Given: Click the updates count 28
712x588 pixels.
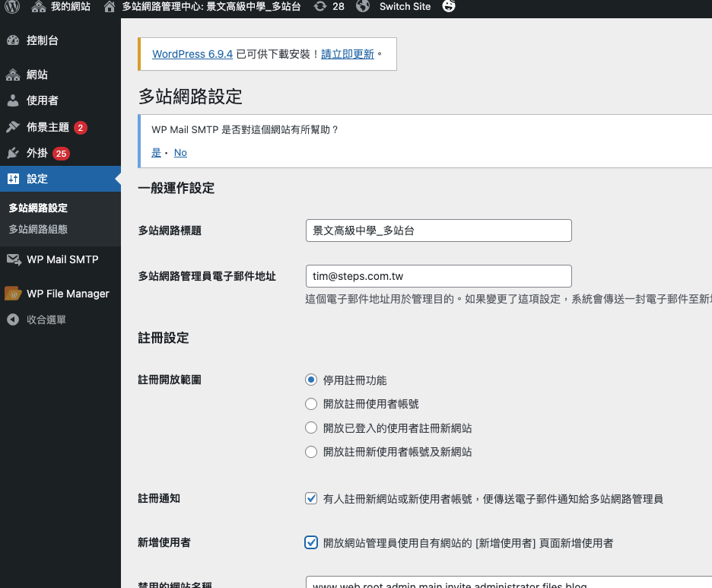Looking at the screenshot, I should point(339,6).
